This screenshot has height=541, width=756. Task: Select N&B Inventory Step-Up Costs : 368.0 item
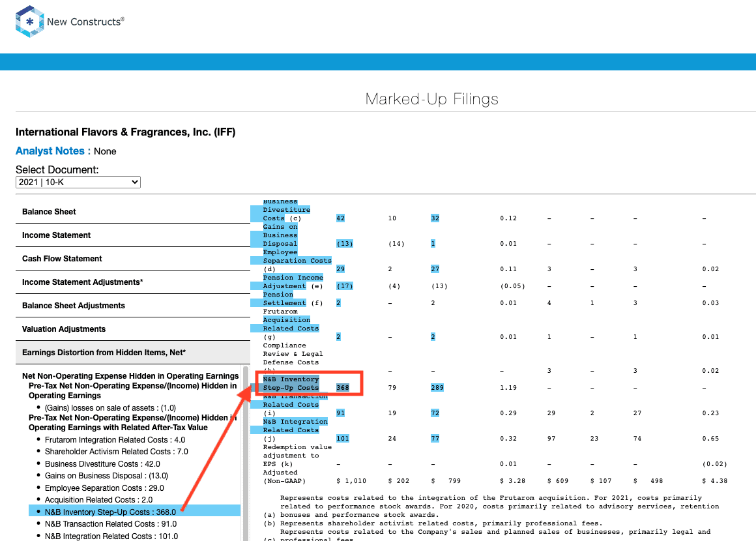point(134,511)
